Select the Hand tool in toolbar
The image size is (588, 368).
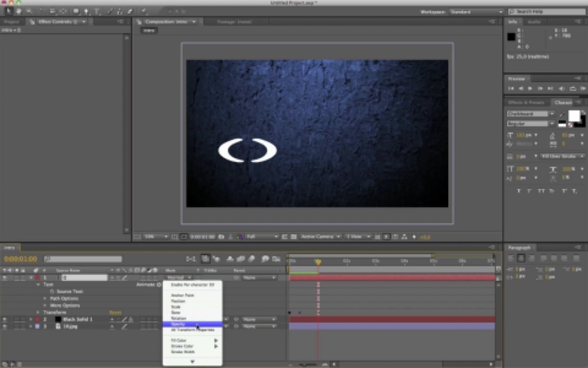click(19, 11)
